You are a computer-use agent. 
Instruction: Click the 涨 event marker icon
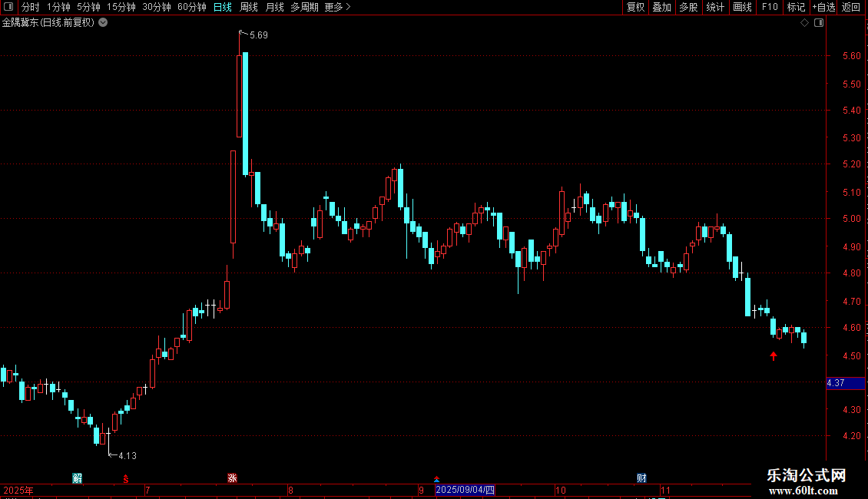[232, 478]
